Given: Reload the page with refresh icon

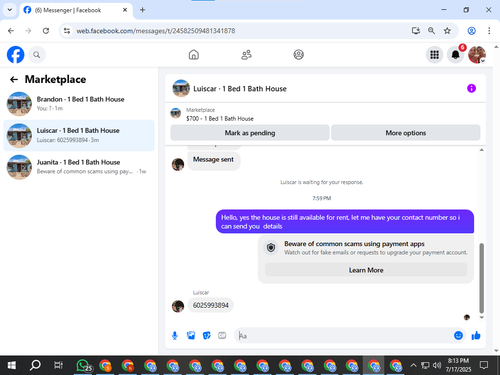Looking at the screenshot, I should tap(46, 31).
